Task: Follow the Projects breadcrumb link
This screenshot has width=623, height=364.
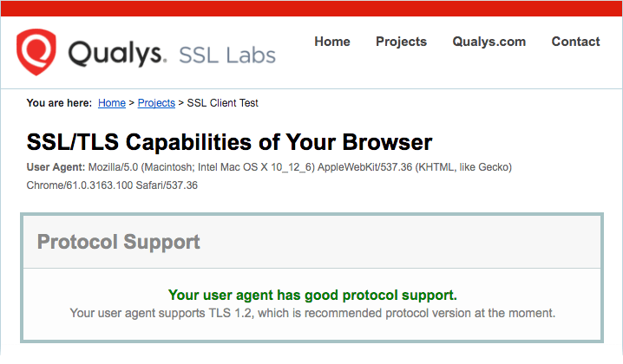Action: (156, 103)
